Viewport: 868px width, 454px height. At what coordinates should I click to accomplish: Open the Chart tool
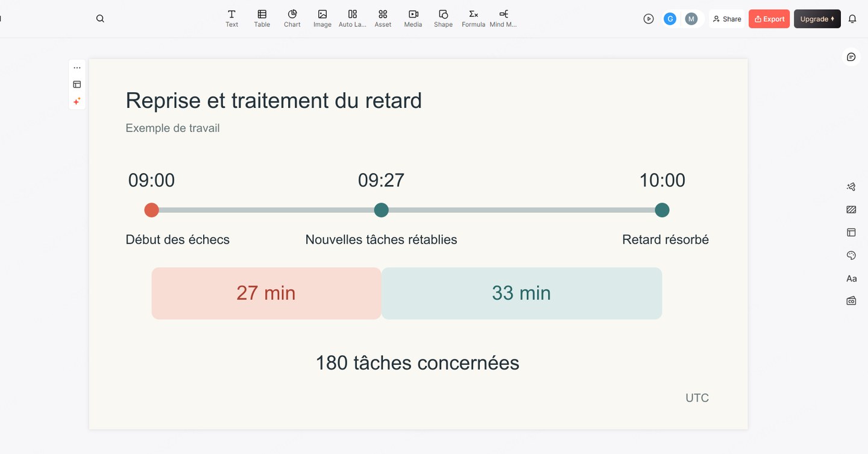(292, 19)
